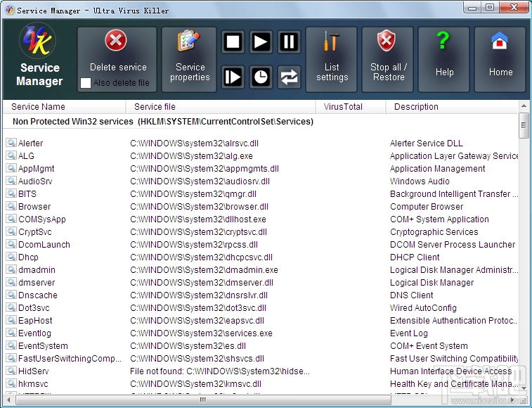Select the EventSystem service name
The height and width of the screenshot is (408, 532).
(43, 346)
